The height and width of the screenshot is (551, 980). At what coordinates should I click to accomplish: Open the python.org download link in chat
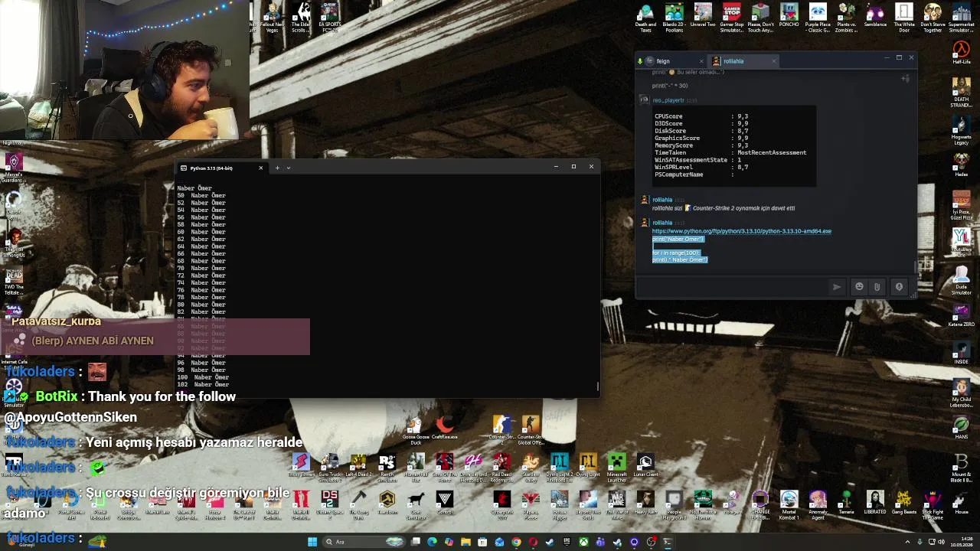741,231
